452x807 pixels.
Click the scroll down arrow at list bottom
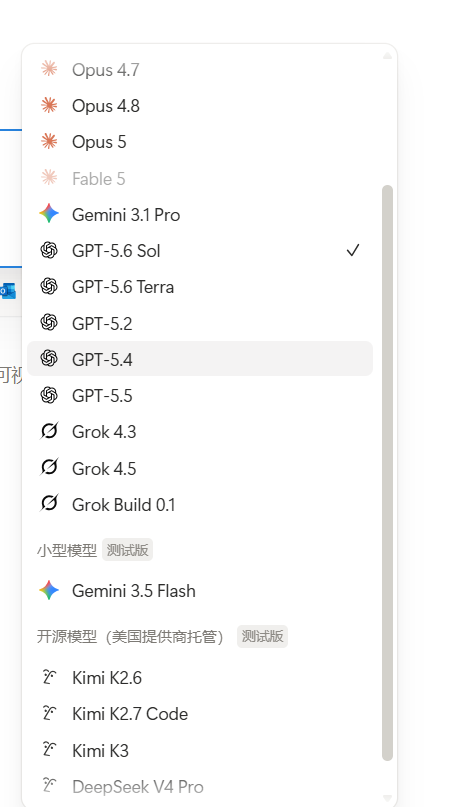[x=388, y=798]
